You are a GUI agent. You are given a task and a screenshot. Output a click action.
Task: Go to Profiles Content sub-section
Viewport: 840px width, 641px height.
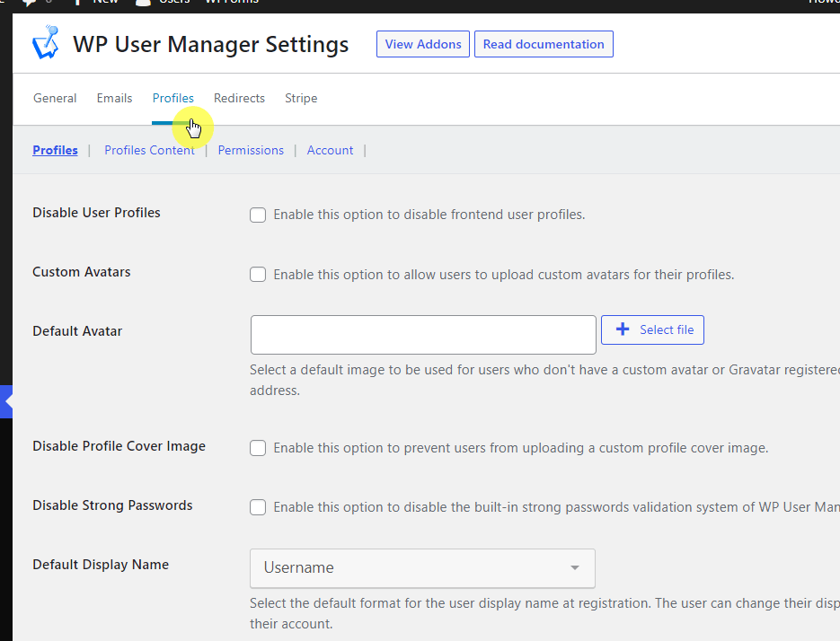coord(149,150)
